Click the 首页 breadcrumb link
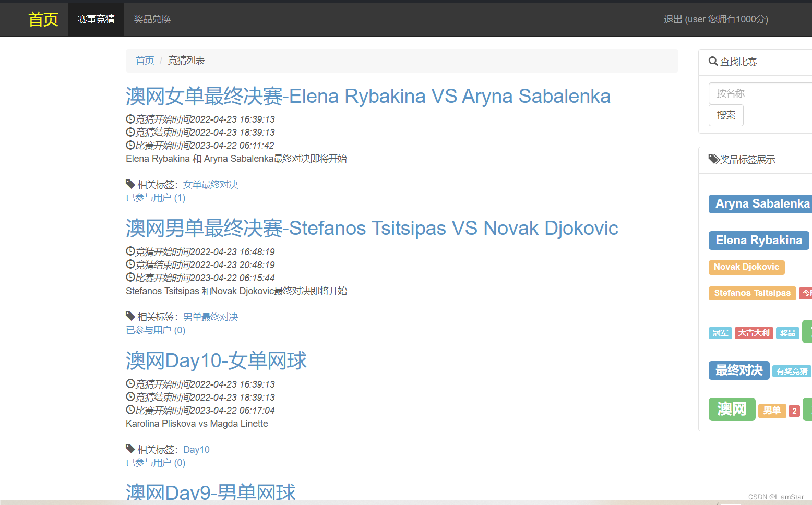812x505 pixels. coord(145,61)
